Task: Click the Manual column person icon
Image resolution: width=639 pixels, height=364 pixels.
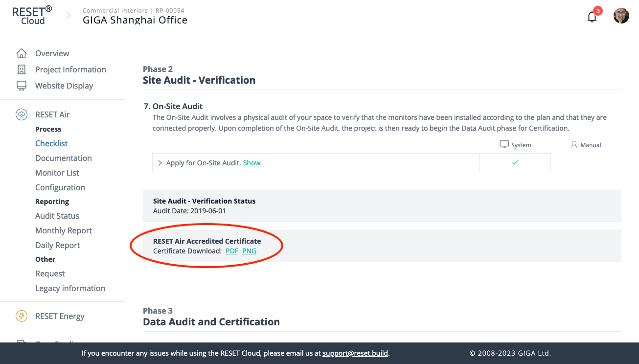Action: click(574, 145)
